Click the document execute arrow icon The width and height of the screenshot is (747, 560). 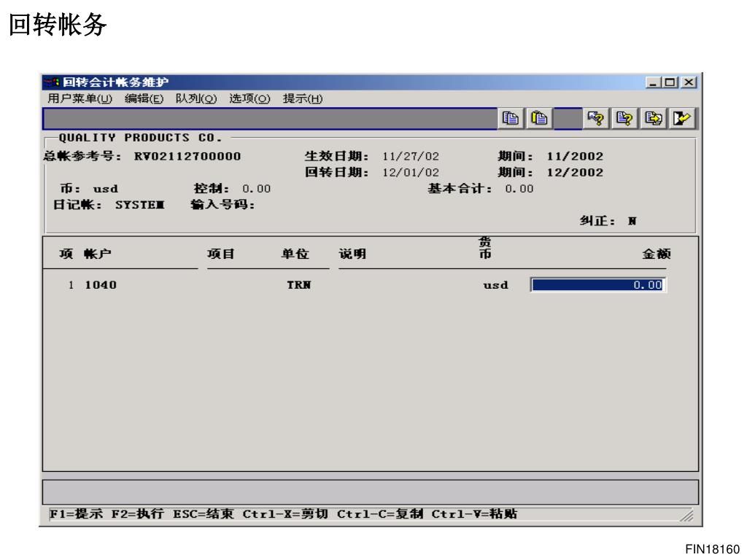(653, 118)
